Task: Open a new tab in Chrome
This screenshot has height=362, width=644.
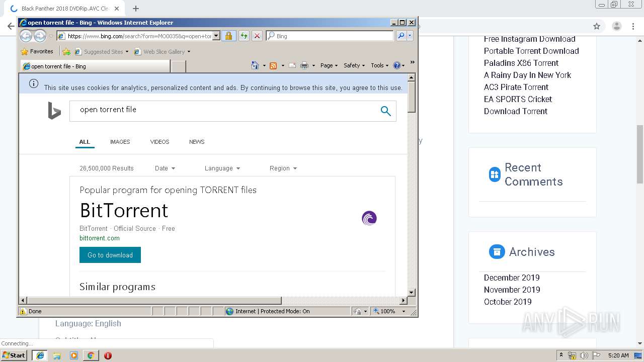Action: pyautogui.click(x=136, y=9)
